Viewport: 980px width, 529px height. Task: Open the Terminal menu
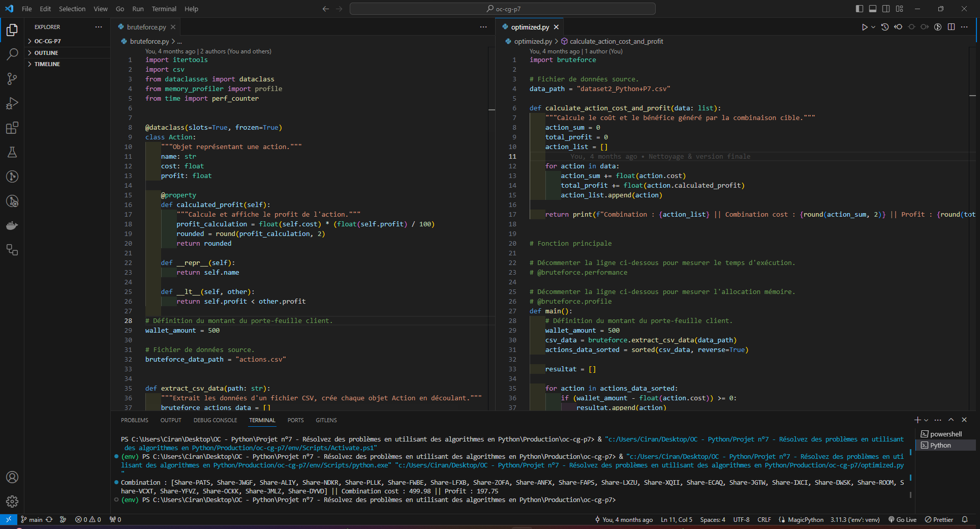pyautogui.click(x=164, y=9)
